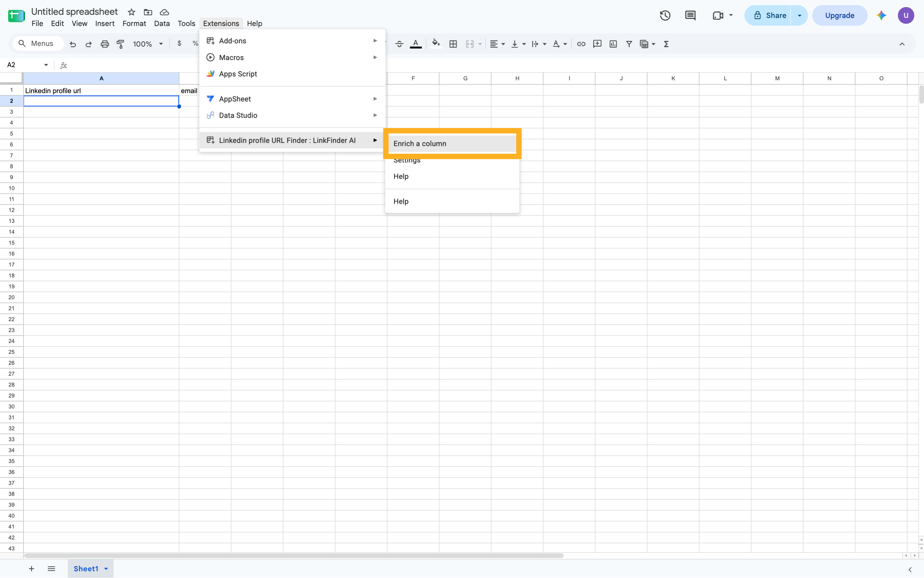Image resolution: width=924 pixels, height=578 pixels.
Task: Select cell with Linkedin profile url
Action: click(101, 91)
